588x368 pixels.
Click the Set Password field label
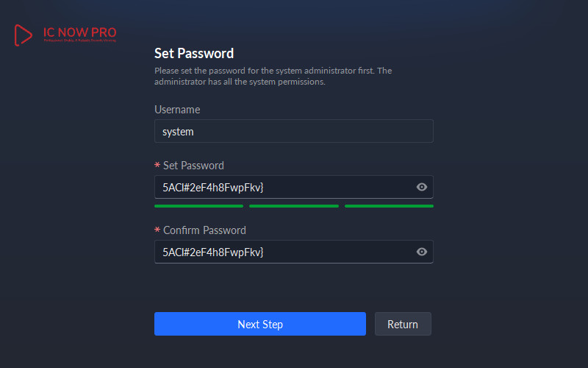pos(193,166)
